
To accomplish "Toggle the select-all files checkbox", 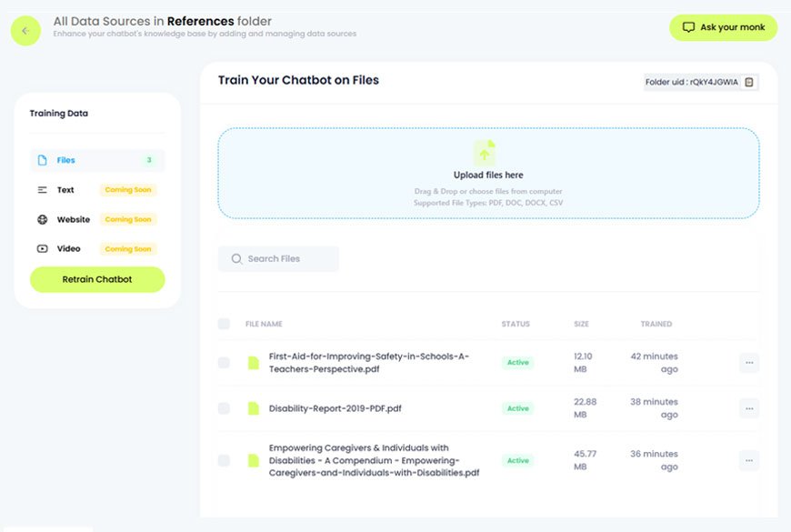I will (224, 324).
